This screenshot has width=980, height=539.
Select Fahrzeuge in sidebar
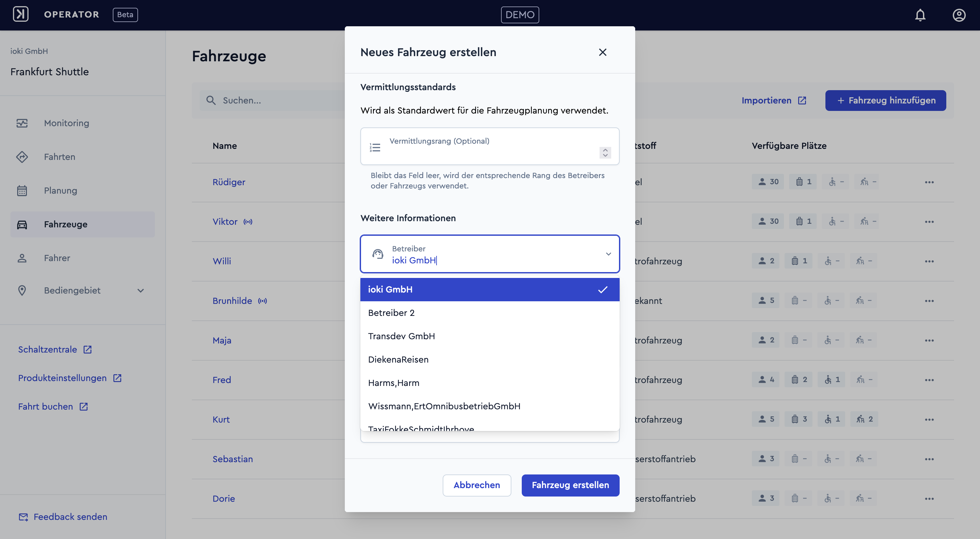coord(83,224)
